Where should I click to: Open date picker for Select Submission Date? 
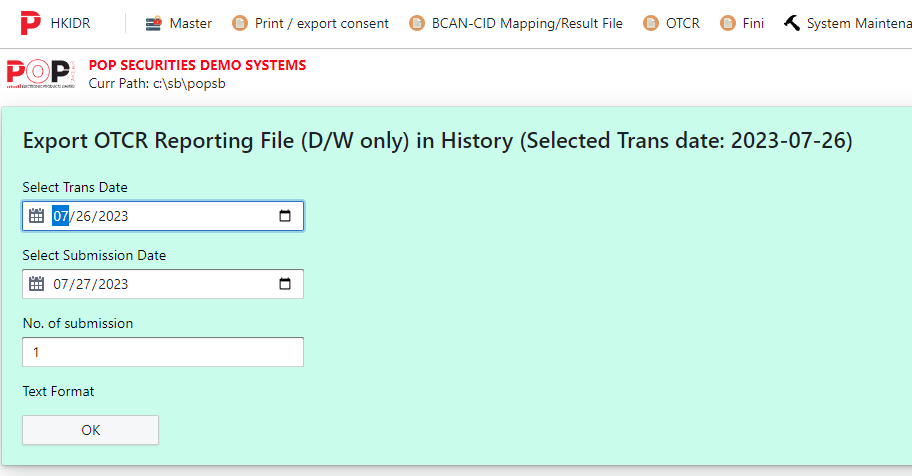(x=284, y=284)
